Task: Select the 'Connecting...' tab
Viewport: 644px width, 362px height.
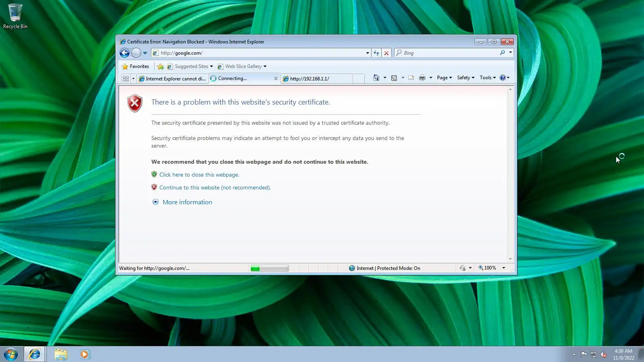Action: pyautogui.click(x=242, y=78)
